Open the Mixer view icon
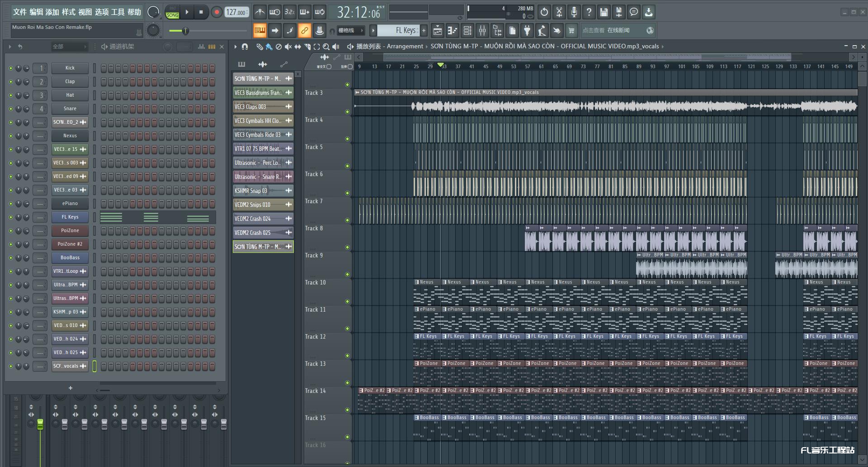The image size is (868, 467). point(482,30)
